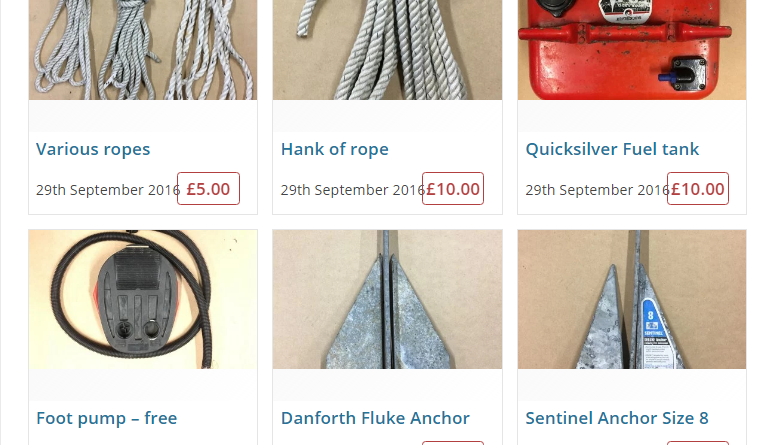Click the Danforth Fluke Anchor photo
Viewport: 774px width, 445px height.
[x=387, y=299]
